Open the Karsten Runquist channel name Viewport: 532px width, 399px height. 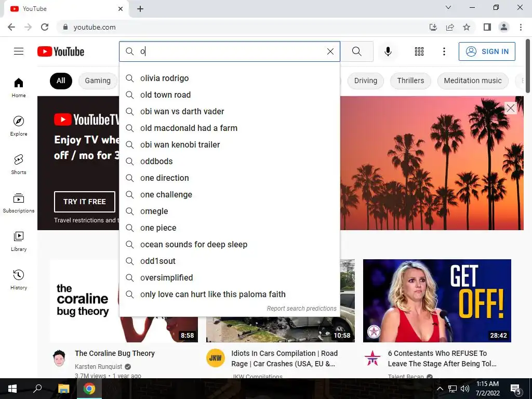pos(98,366)
